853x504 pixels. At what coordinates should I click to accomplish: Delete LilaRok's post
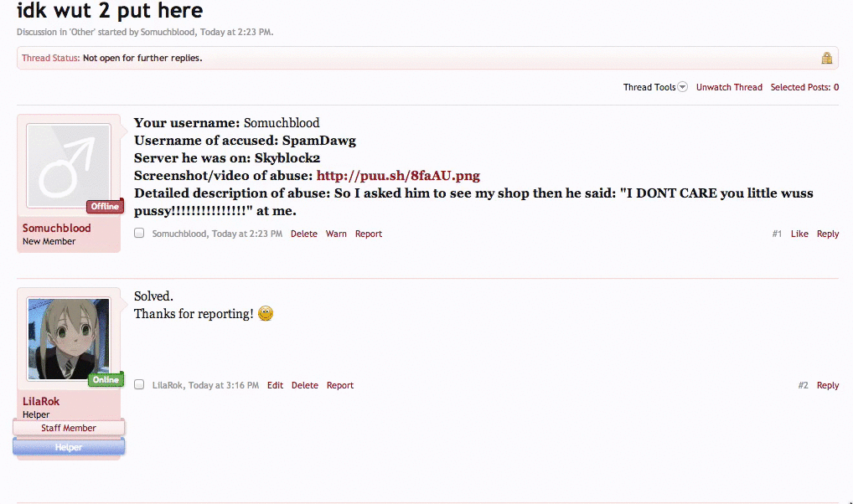coord(305,385)
